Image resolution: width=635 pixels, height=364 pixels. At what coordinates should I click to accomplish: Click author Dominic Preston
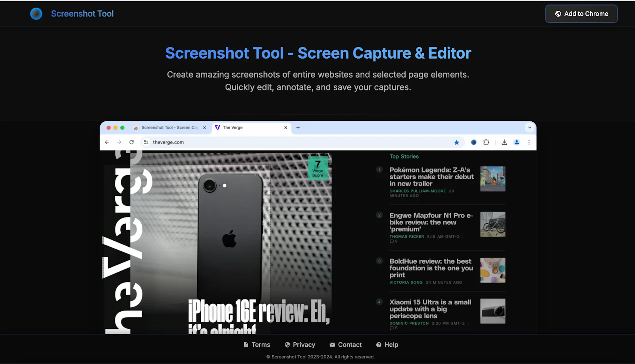[409, 324]
